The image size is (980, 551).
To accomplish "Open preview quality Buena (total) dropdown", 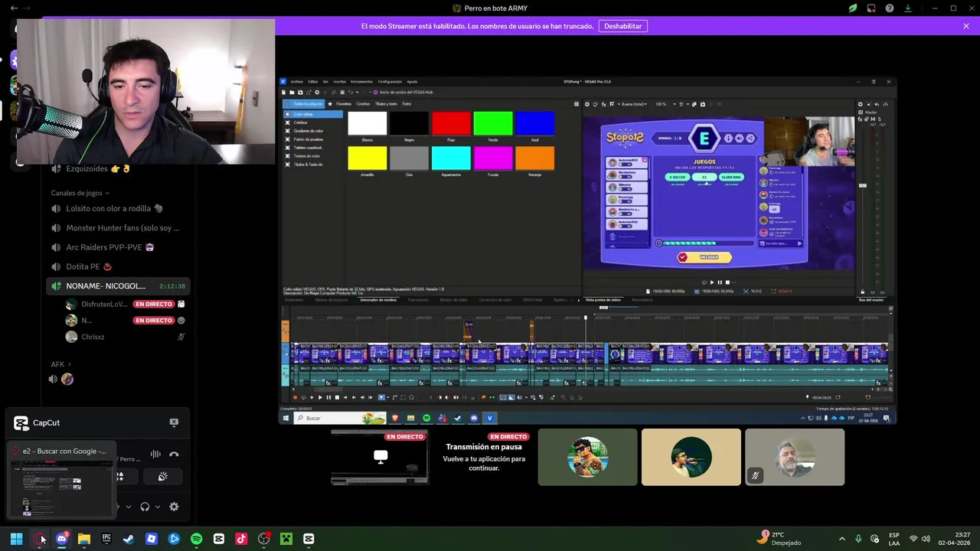I will pyautogui.click(x=635, y=104).
